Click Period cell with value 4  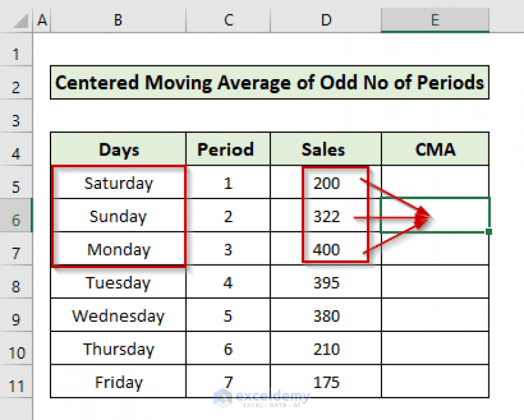click(228, 282)
